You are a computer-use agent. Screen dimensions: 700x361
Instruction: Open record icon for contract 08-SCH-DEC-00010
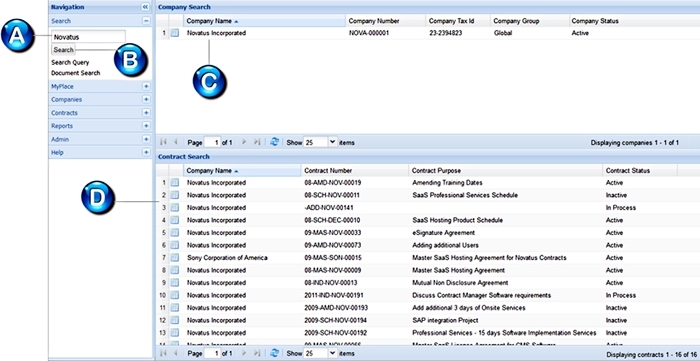pos(175,220)
